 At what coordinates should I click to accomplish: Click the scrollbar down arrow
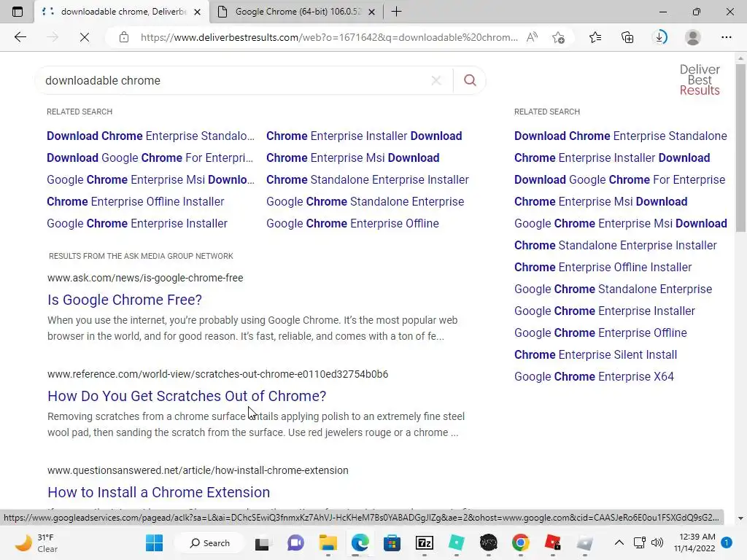pyautogui.click(x=740, y=518)
